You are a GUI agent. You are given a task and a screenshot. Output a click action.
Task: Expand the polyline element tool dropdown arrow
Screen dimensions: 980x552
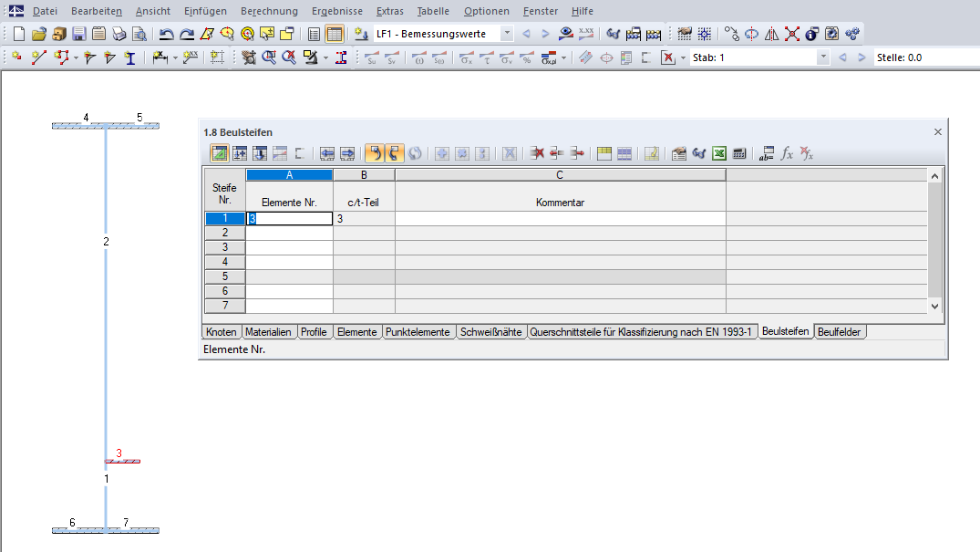coord(76,58)
